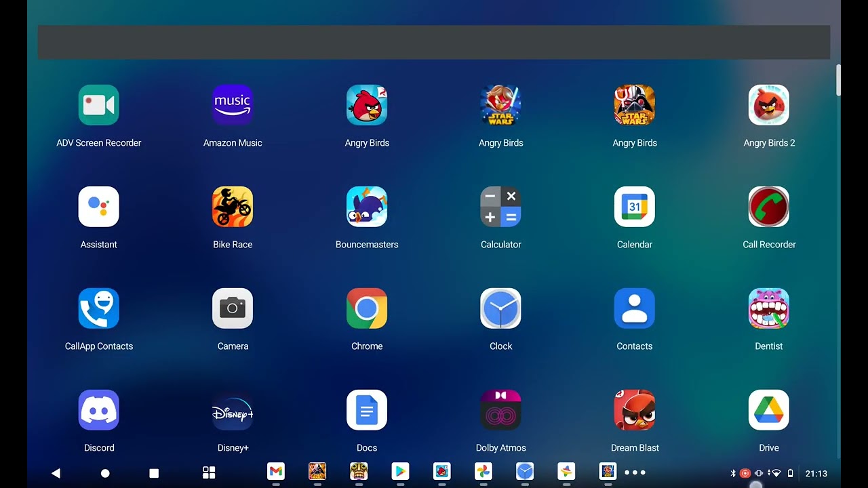Open CallApp Contacts
The height and width of the screenshot is (488, 868).
pos(99,308)
